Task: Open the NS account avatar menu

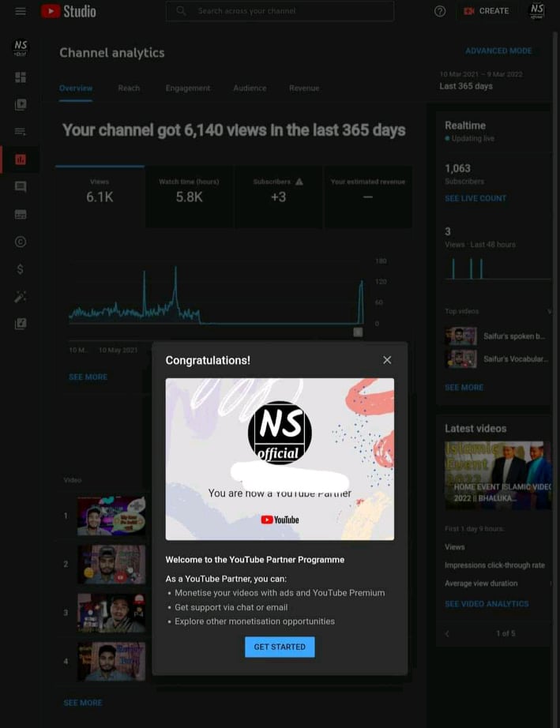Action: click(x=537, y=11)
